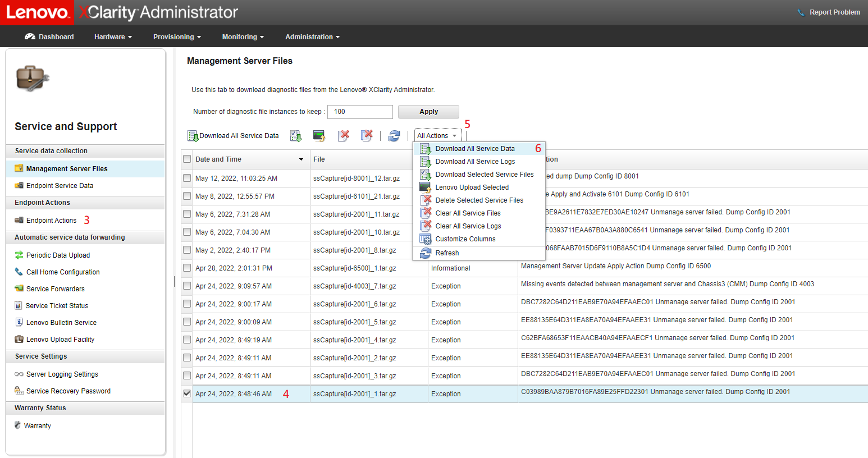
Task: Check the ssCapture[id-8001]_12.tar.gz row checkbox
Action: 187,178
